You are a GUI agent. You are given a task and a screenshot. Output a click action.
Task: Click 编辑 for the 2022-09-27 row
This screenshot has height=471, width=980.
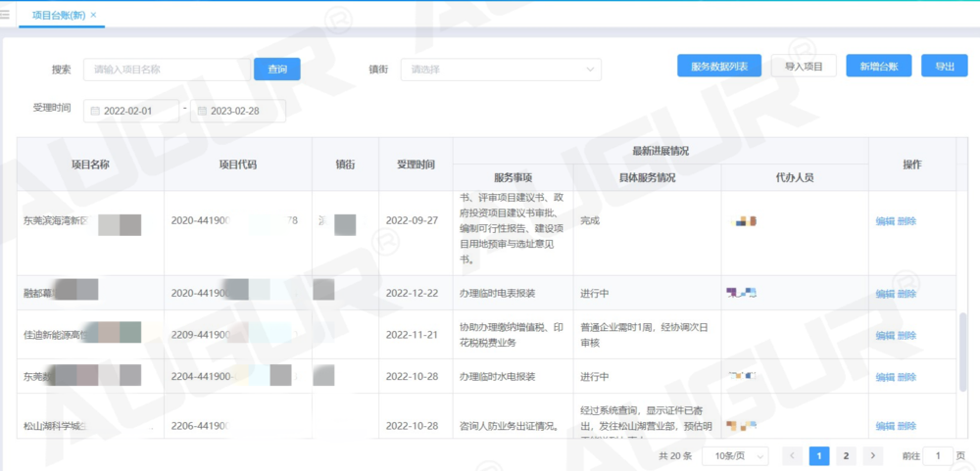885,221
